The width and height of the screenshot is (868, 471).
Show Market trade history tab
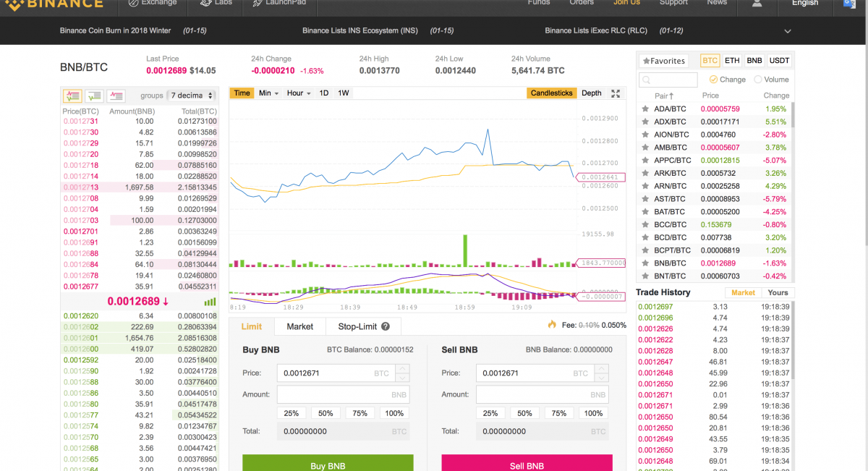743,293
